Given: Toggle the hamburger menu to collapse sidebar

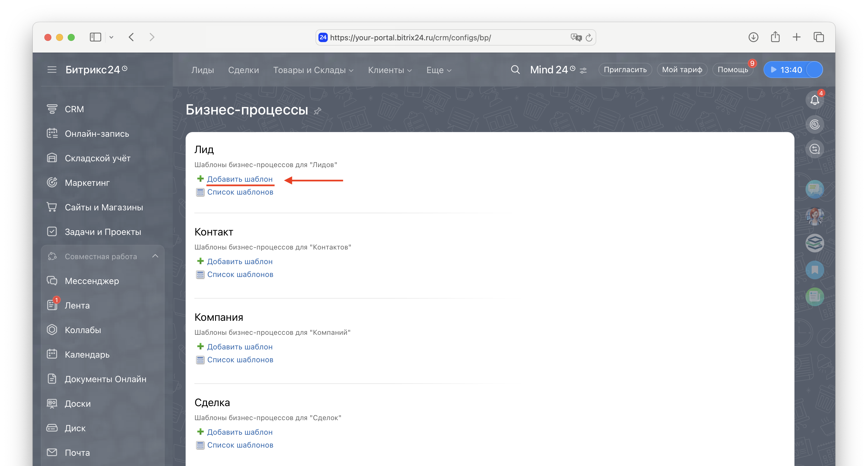Looking at the screenshot, I should pyautogui.click(x=52, y=70).
